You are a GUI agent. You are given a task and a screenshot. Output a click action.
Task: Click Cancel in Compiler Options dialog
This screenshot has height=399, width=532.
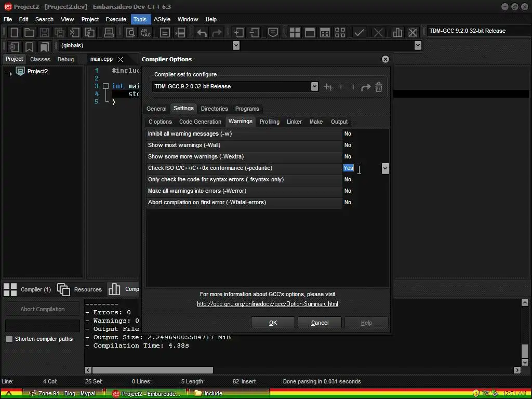[320, 323]
